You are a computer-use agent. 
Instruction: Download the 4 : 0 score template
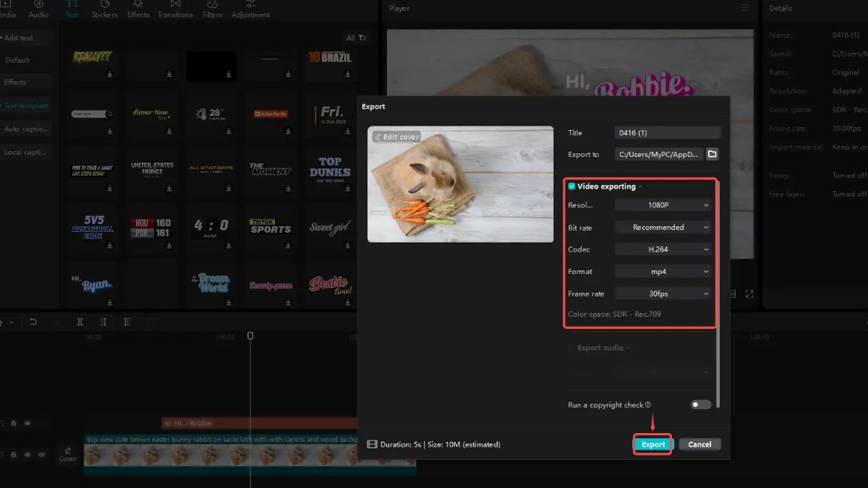[229, 245]
